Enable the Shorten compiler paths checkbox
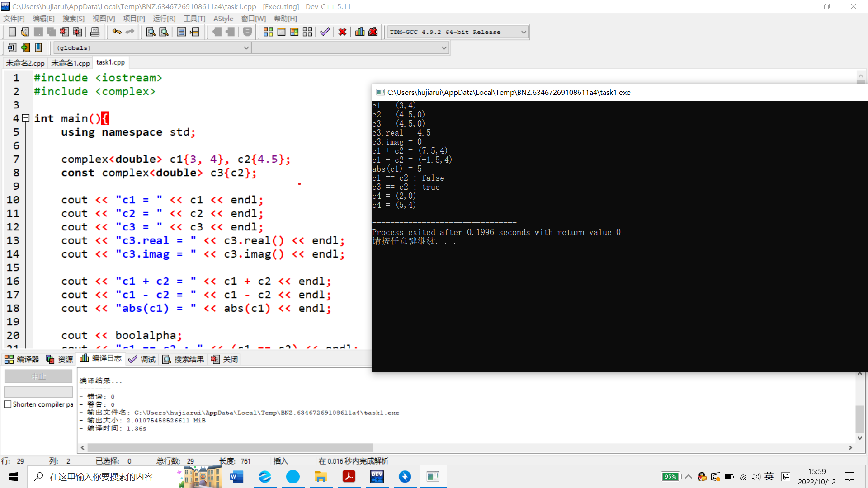This screenshot has height=488, width=868. coord(8,404)
